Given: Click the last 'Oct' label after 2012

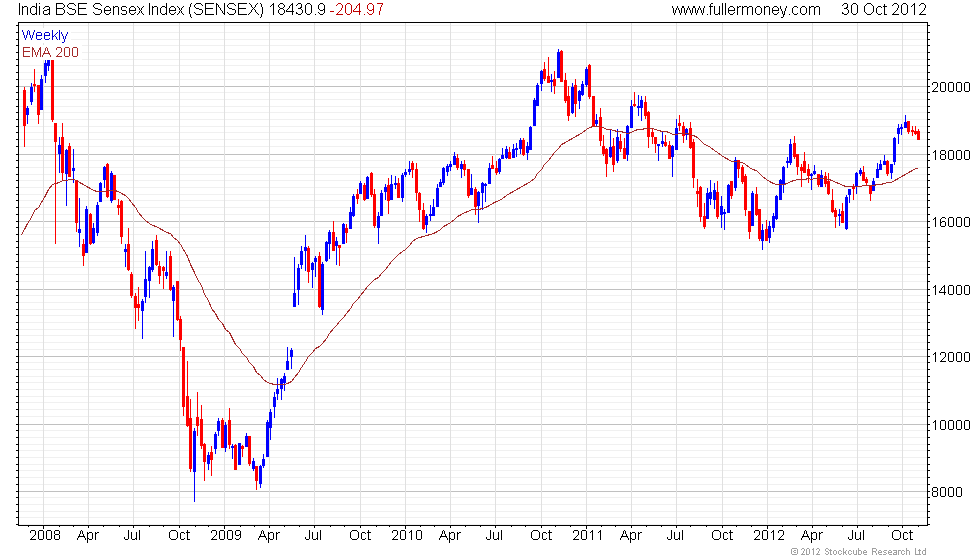Looking at the screenshot, I should tap(902, 536).
